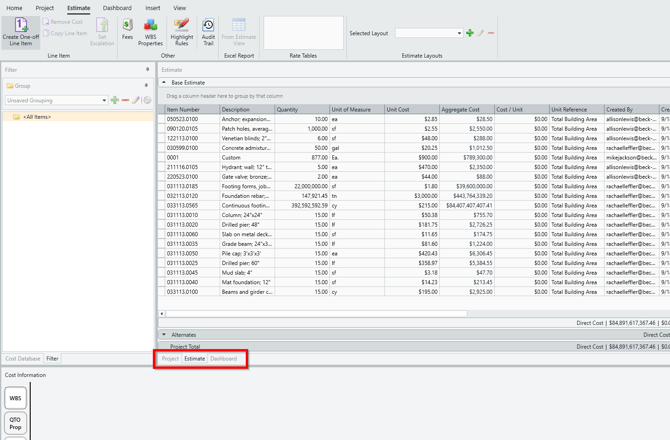Click the QTO Prop button
Image resolution: width=670 pixels, height=440 pixels.
point(15,423)
